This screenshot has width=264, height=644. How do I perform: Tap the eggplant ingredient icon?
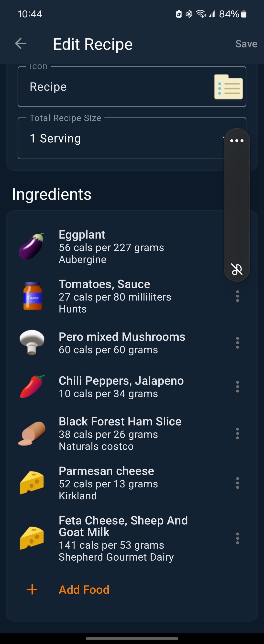tap(32, 246)
